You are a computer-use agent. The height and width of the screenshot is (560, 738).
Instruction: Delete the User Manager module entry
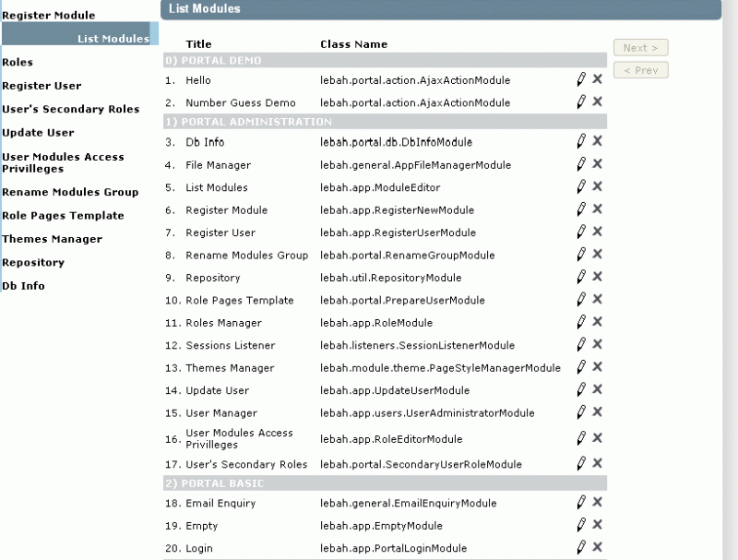[596, 412]
